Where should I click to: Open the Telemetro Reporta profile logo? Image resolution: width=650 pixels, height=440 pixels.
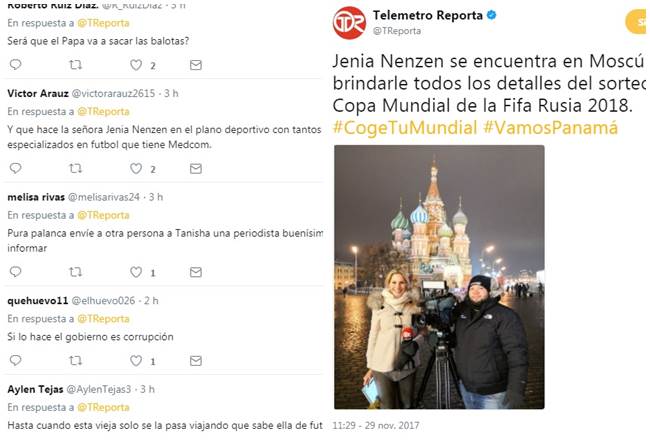coord(349,23)
